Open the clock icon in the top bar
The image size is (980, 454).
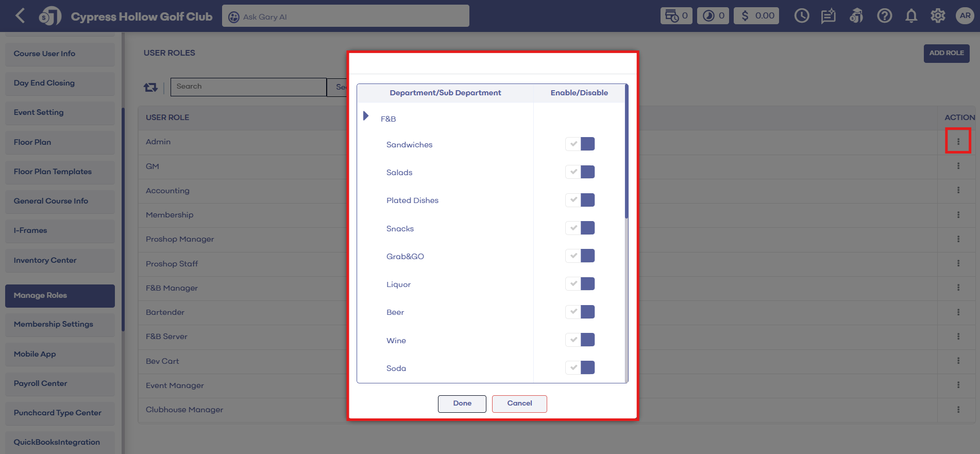[x=801, y=16]
